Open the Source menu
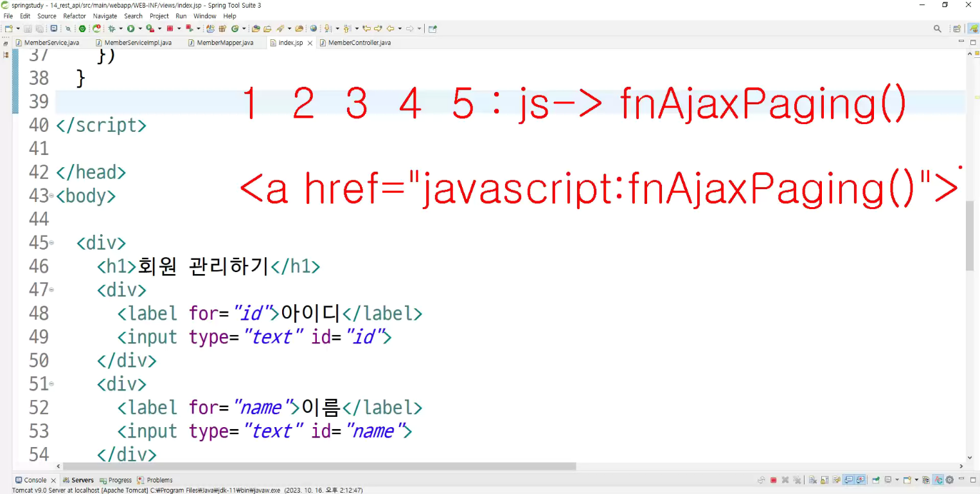This screenshot has width=980, height=494. [x=47, y=16]
